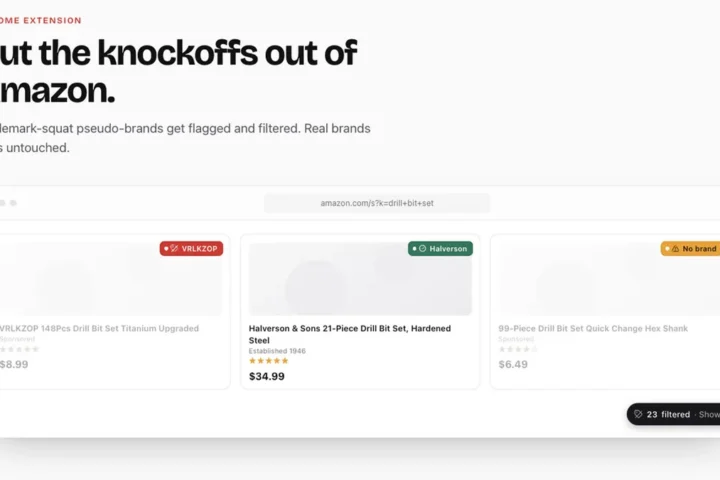The width and height of the screenshot is (720, 480).
Task: Click the green Halverson verified badge
Action: pyautogui.click(x=440, y=248)
